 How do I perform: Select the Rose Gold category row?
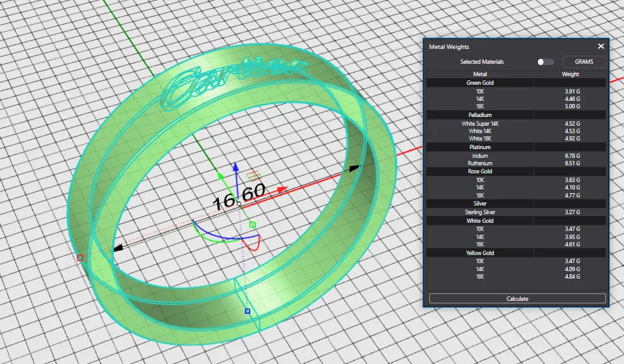tap(516, 171)
